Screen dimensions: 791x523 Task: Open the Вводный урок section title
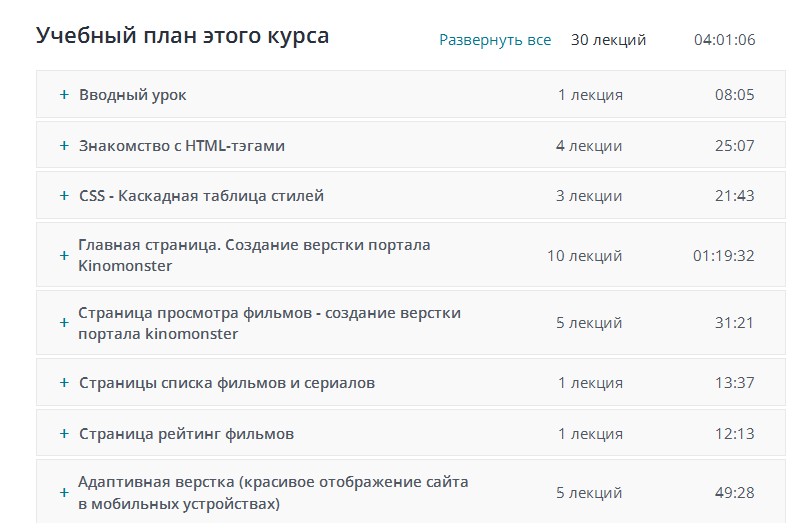click(133, 95)
